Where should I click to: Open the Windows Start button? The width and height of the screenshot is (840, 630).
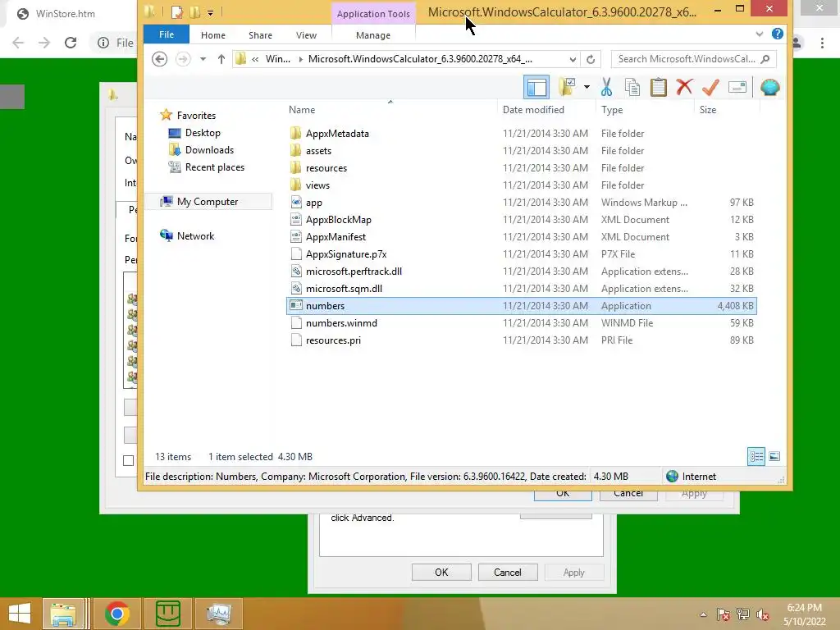20,614
